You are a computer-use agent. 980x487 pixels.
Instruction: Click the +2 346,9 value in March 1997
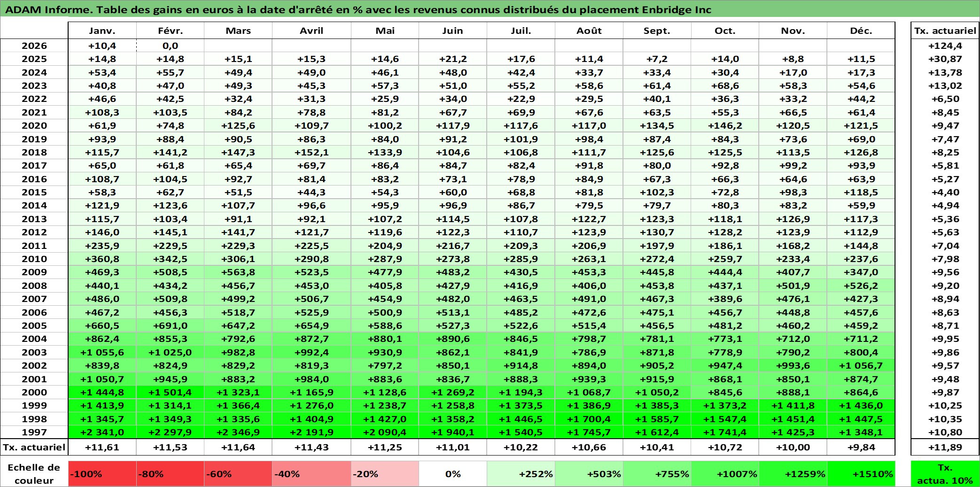238,432
